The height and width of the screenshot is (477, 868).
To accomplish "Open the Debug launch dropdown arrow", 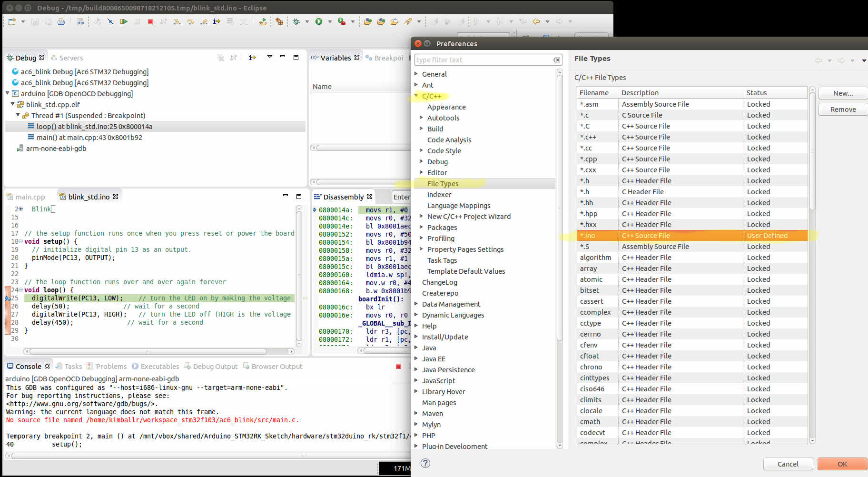I will tap(307, 21).
